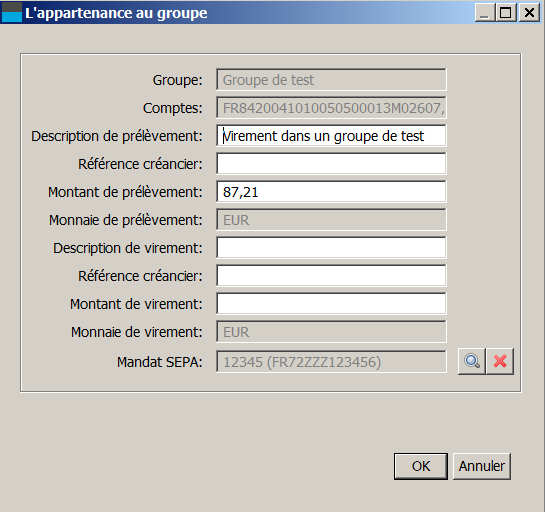Click the Monnaie de prélèvement EUR field
The image size is (545, 512).
tap(331, 220)
